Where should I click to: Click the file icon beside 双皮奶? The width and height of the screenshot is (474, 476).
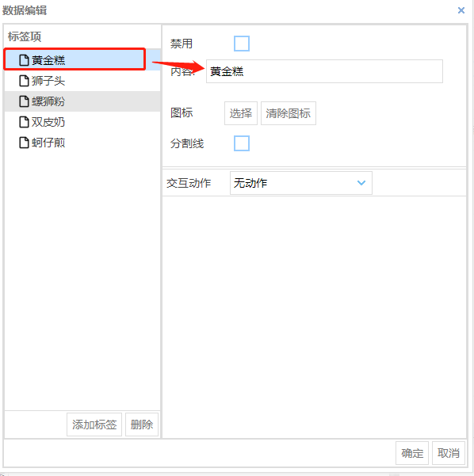tap(24, 122)
